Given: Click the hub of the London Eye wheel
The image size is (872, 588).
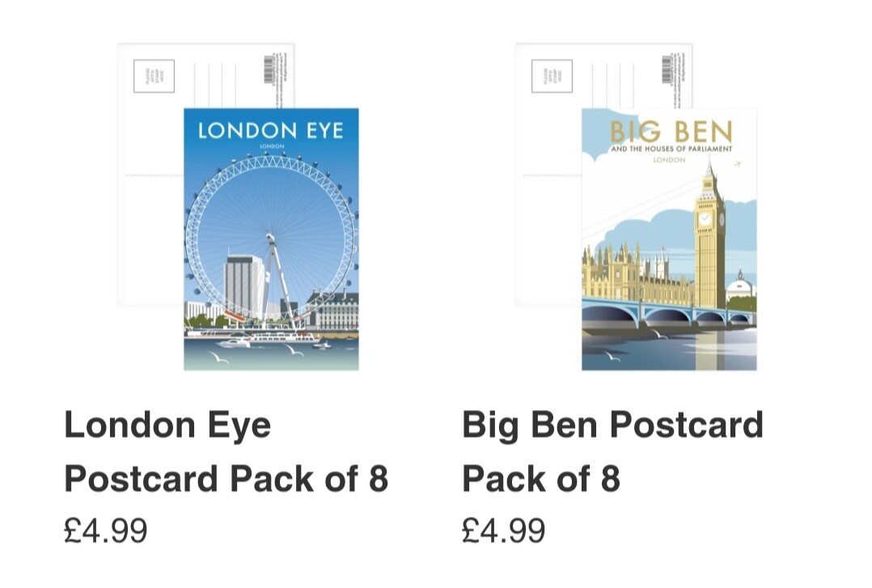Looking at the screenshot, I should [x=270, y=239].
